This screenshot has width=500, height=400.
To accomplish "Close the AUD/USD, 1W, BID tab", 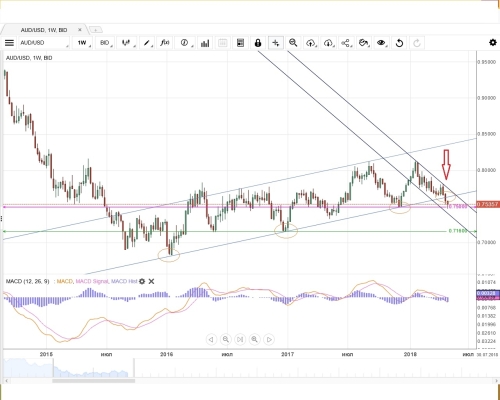I will coord(80,30).
